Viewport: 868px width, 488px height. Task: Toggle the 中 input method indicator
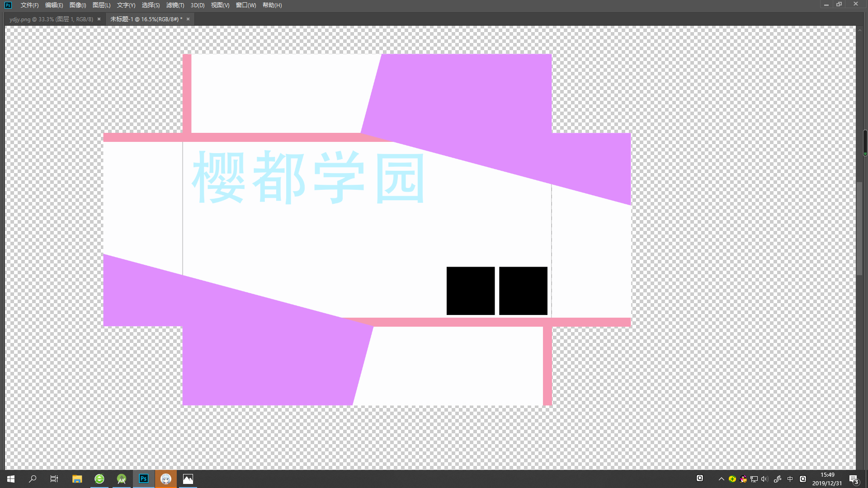click(790, 479)
